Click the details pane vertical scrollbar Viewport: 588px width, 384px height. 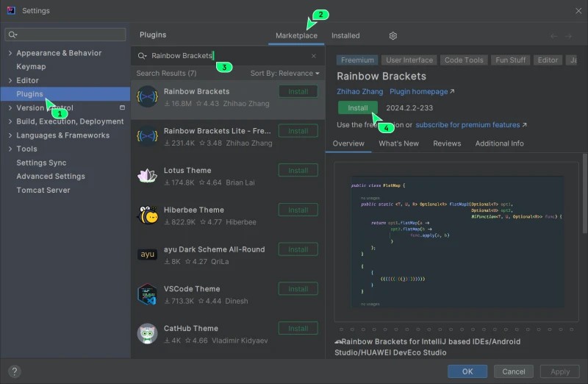point(584,193)
